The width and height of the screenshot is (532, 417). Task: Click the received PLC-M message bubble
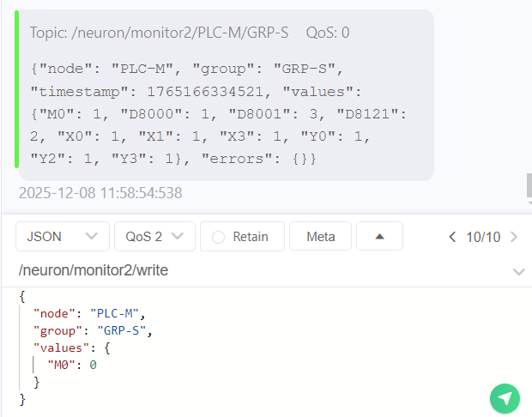coord(223,94)
